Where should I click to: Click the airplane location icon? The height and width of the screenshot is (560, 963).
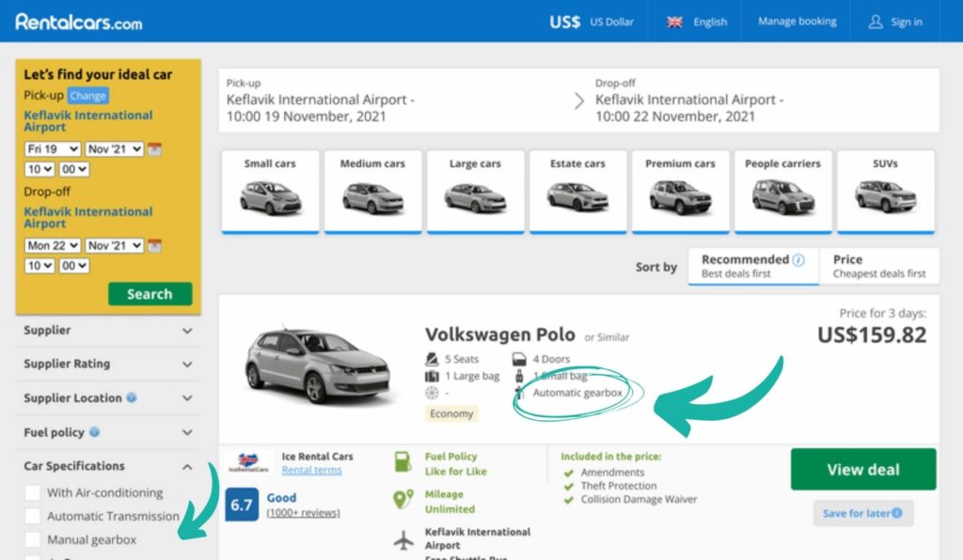tap(403, 539)
